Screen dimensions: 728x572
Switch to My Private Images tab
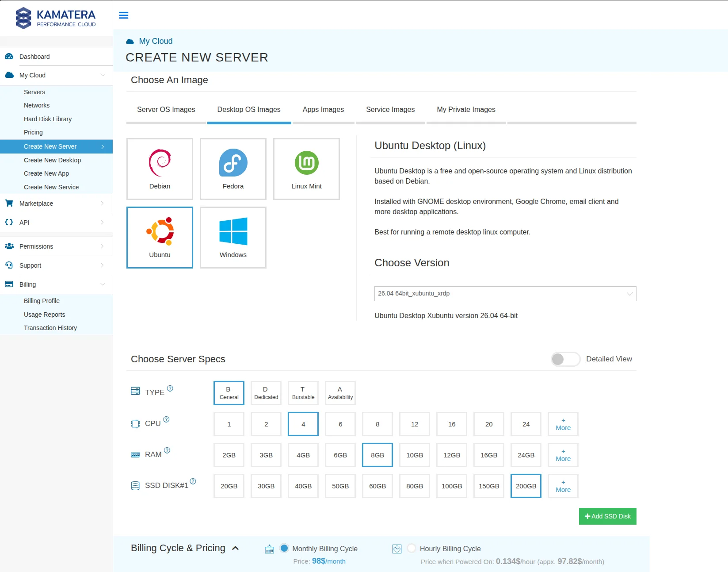tap(466, 110)
